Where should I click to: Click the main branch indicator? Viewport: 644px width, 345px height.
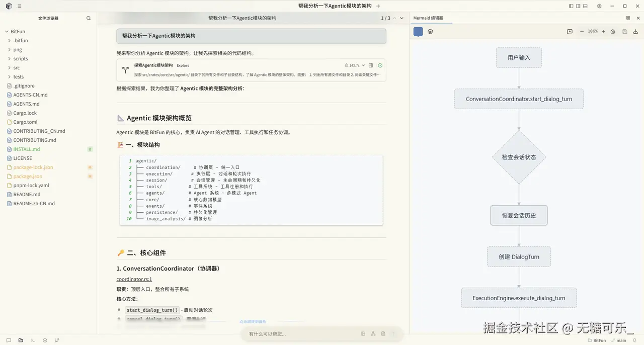618,340
